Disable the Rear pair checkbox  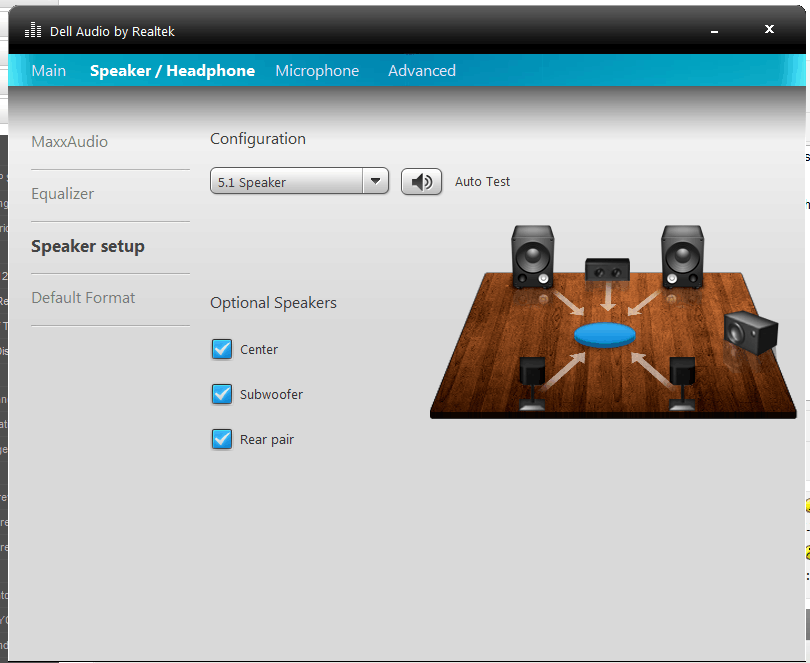click(x=222, y=439)
